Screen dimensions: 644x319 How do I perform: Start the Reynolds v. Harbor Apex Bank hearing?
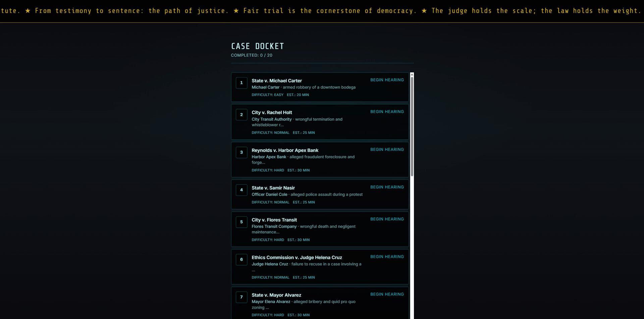pyautogui.click(x=387, y=150)
